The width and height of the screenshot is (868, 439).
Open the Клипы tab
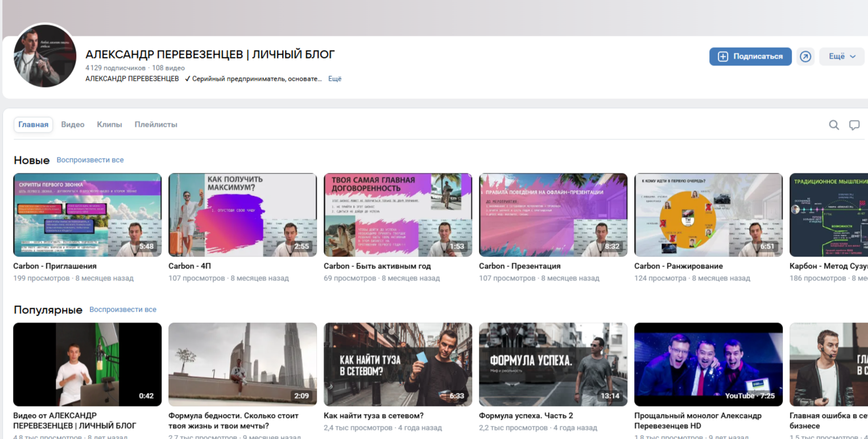(x=109, y=125)
